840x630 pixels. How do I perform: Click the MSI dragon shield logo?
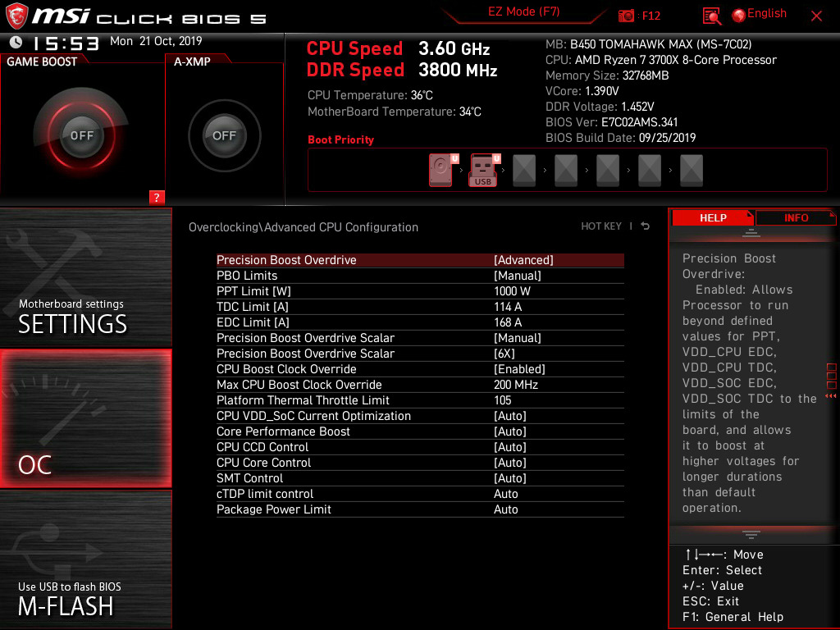[x=16, y=16]
